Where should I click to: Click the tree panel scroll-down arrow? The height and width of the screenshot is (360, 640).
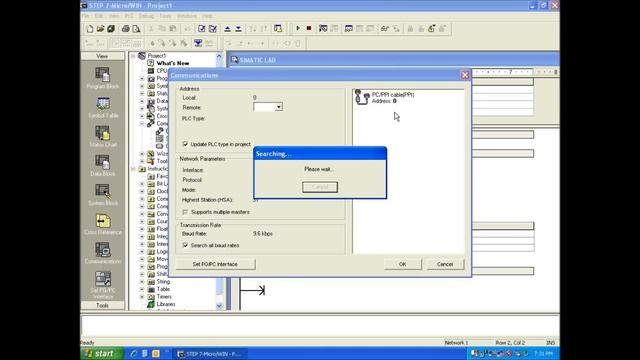(x=220, y=306)
